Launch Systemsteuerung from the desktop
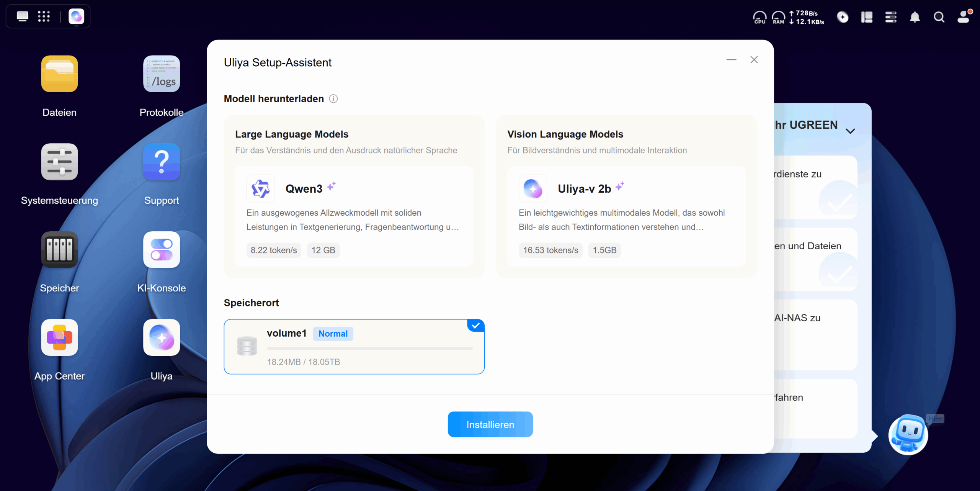Screen dimensions: 980x491 [59, 162]
